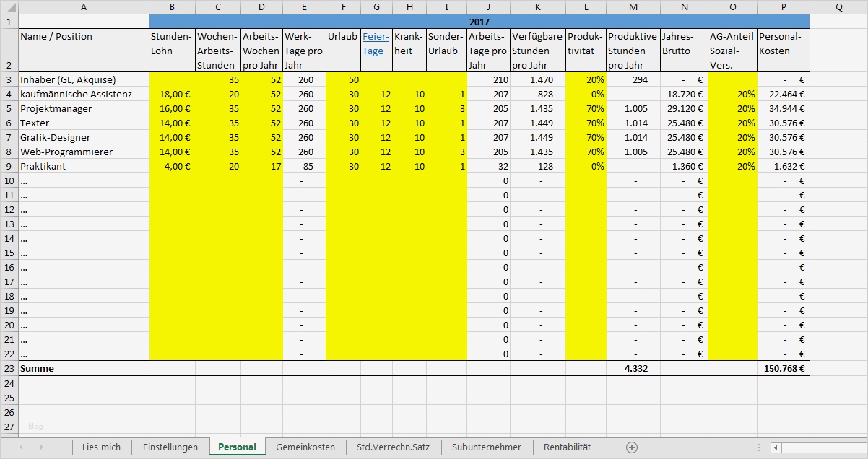Select the 150.768 € total cell
This screenshot has width=868, height=459.
pos(781,368)
